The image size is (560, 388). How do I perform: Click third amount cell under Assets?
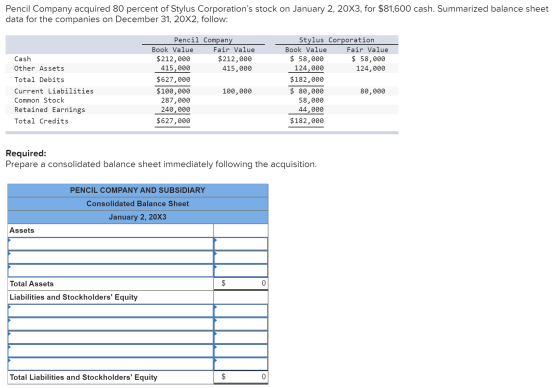[x=241, y=270]
